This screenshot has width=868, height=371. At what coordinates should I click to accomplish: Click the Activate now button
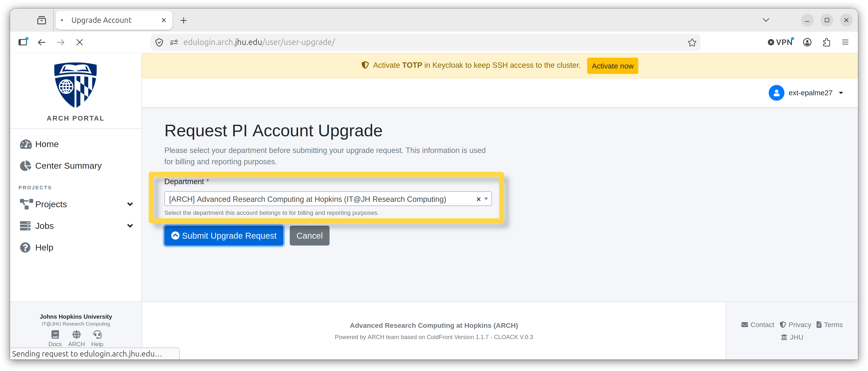[612, 66]
